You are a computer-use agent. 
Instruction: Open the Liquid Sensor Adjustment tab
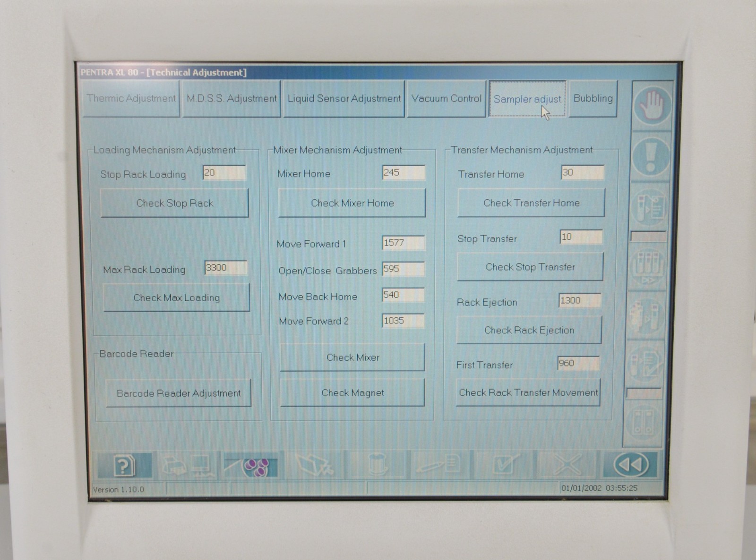(x=344, y=99)
